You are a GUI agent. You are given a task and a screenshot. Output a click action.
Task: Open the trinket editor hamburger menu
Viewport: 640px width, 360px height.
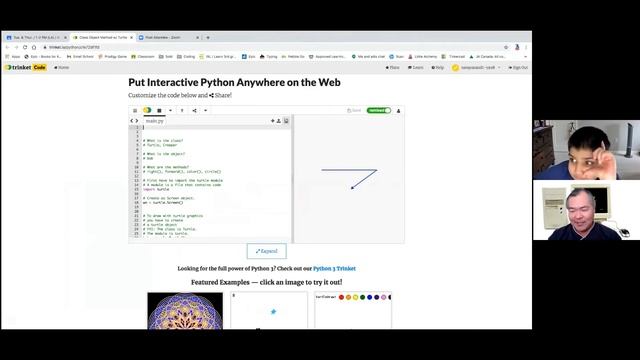[135, 111]
